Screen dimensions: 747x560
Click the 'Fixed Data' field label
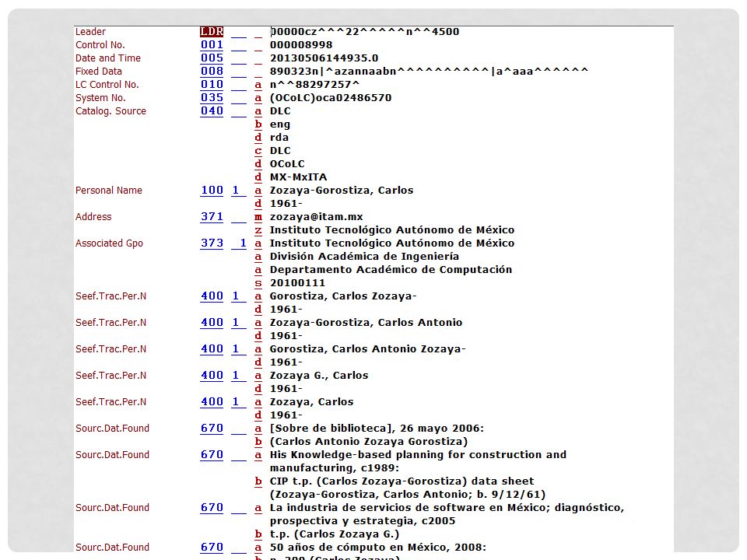click(x=99, y=72)
